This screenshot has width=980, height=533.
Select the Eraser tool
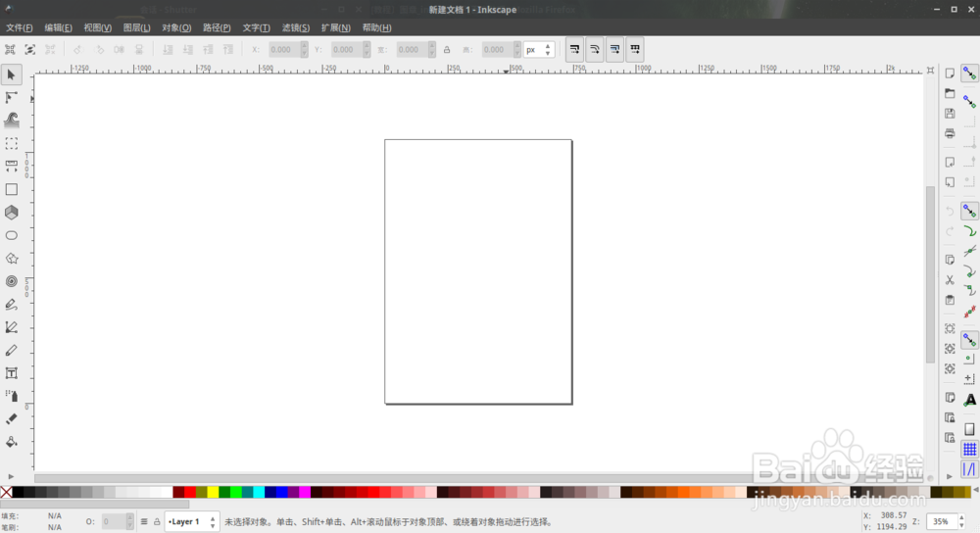(x=11, y=418)
